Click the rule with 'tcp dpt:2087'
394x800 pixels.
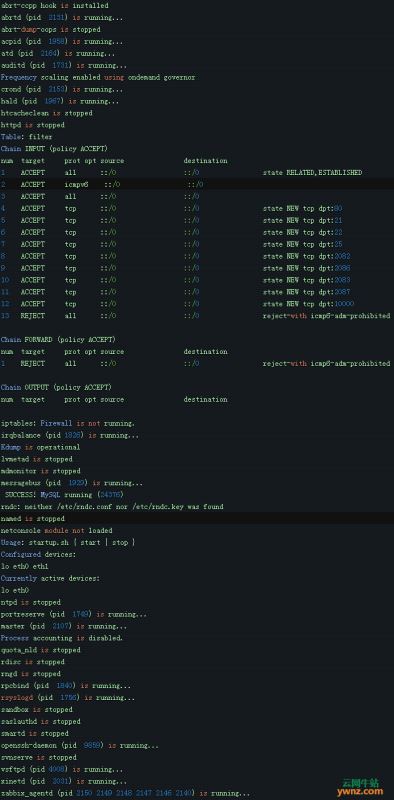point(176,292)
